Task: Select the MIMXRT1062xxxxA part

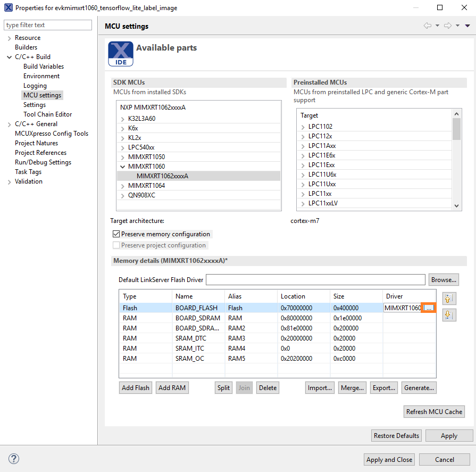Action: 198,176
